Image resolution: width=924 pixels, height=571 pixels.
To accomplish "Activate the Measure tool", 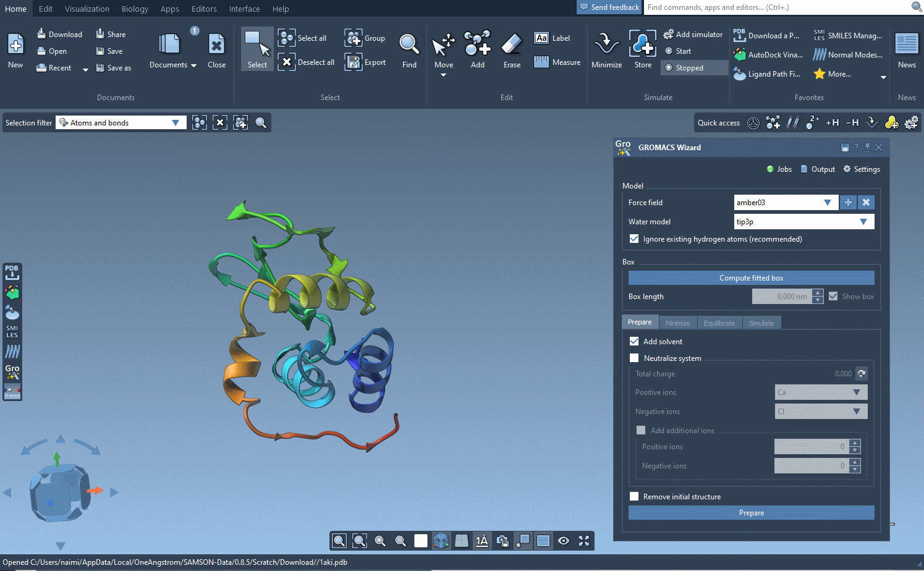I will (x=557, y=62).
